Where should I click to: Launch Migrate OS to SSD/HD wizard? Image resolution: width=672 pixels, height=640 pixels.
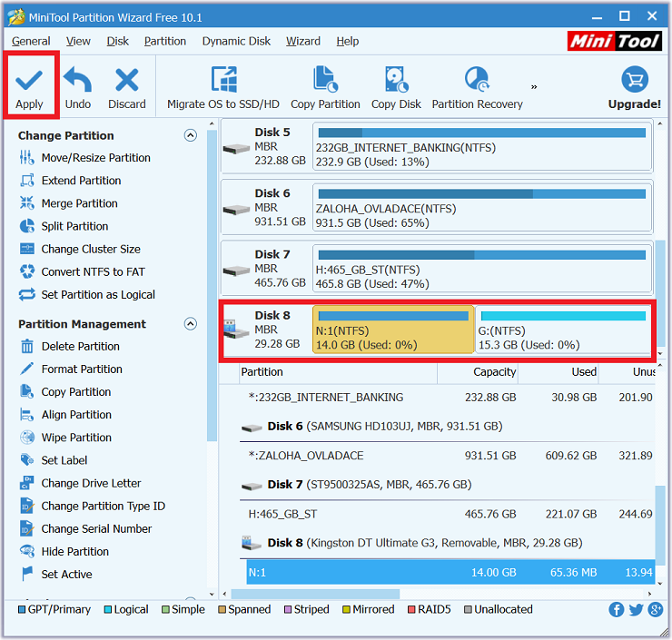click(222, 87)
